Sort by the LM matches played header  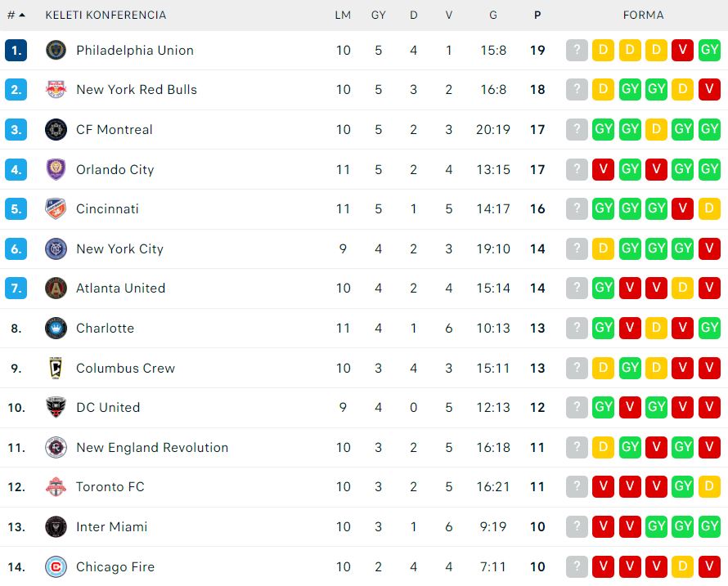click(343, 16)
